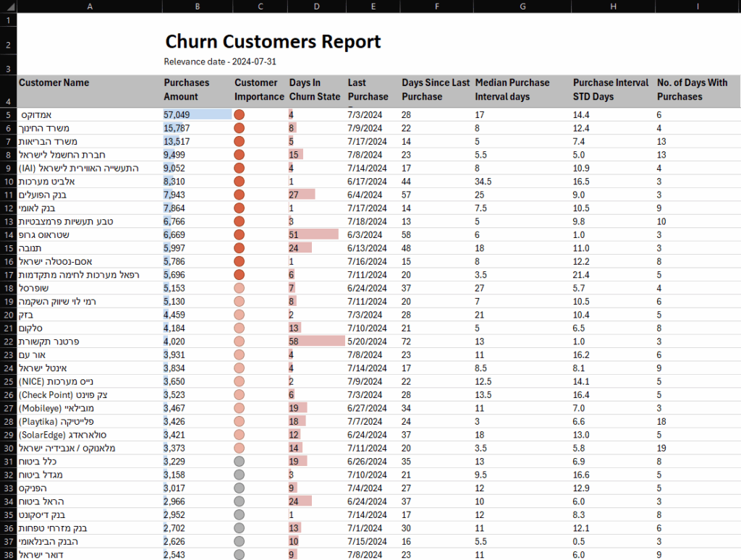Screen dimensions: 741x560
Task: Select the churn days bar showing 51
Action: pos(313,234)
